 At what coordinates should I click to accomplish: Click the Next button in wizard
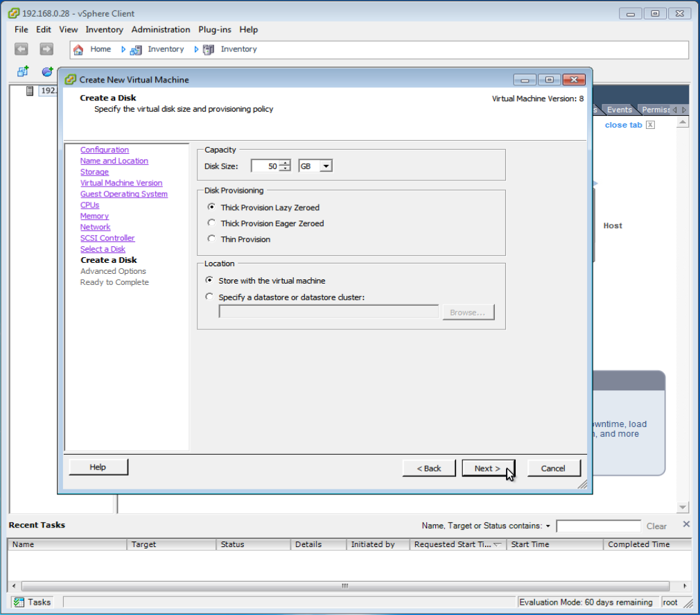click(x=488, y=468)
